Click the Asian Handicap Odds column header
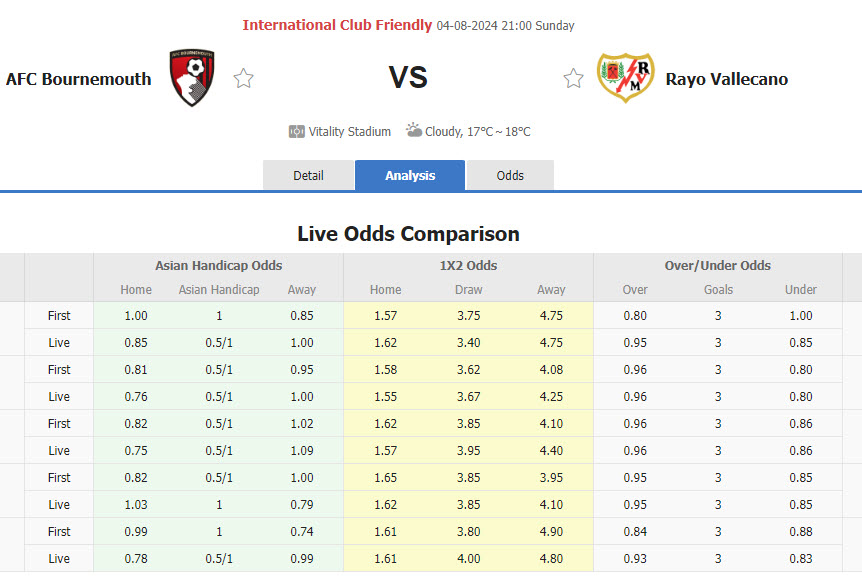This screenshot has height=582, width=862. click(x=218, y=266)
